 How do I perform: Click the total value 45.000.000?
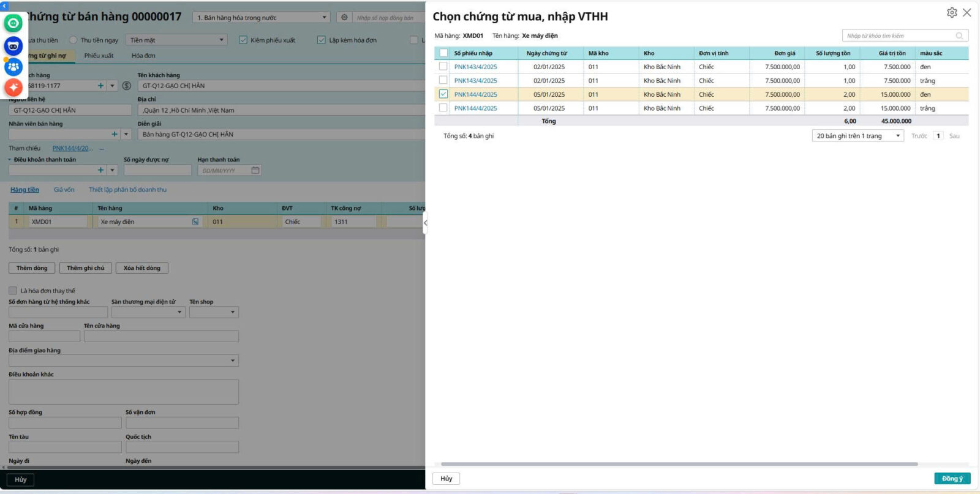pos(896,121)
